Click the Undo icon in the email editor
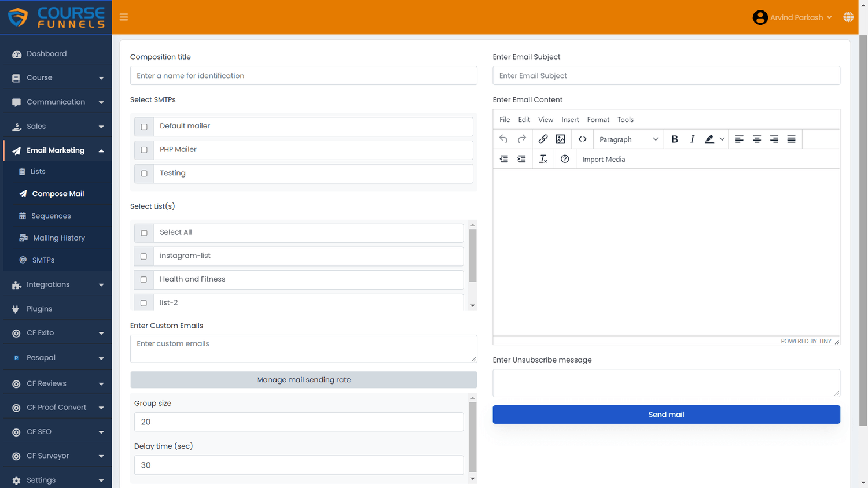Image resolution: width=868 pixels, height=488 pixels. [503, 139]
